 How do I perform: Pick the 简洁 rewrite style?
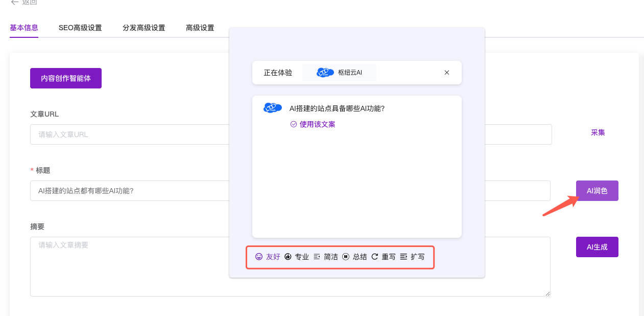pos(325,257)
